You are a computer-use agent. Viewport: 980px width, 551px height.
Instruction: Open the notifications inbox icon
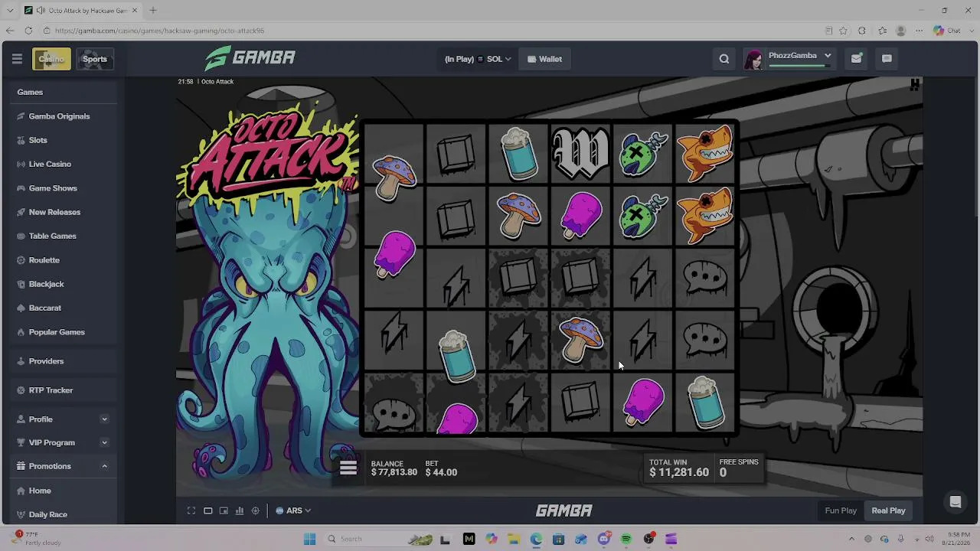857,58
